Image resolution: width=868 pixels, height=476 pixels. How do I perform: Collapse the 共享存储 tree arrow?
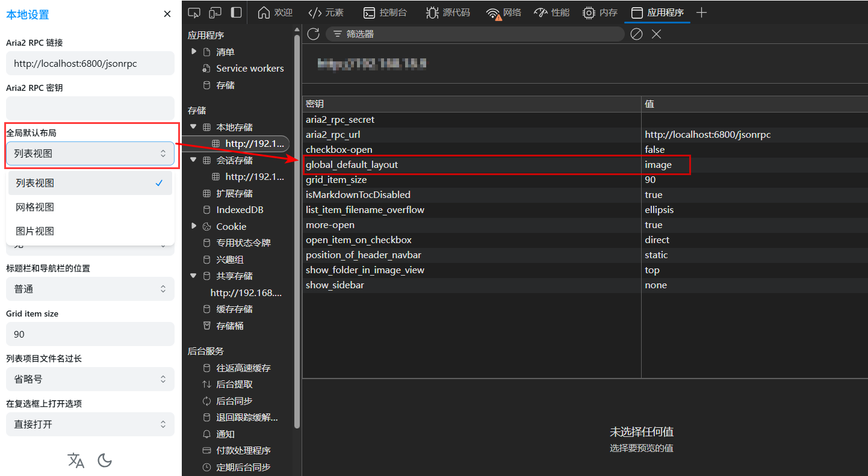pyautogui.click(x=194, y=276)
